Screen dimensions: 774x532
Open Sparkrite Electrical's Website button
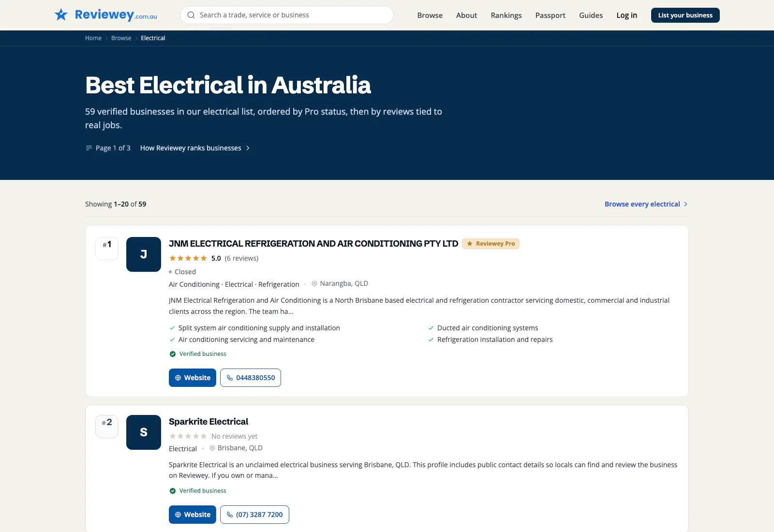[193, 515]
